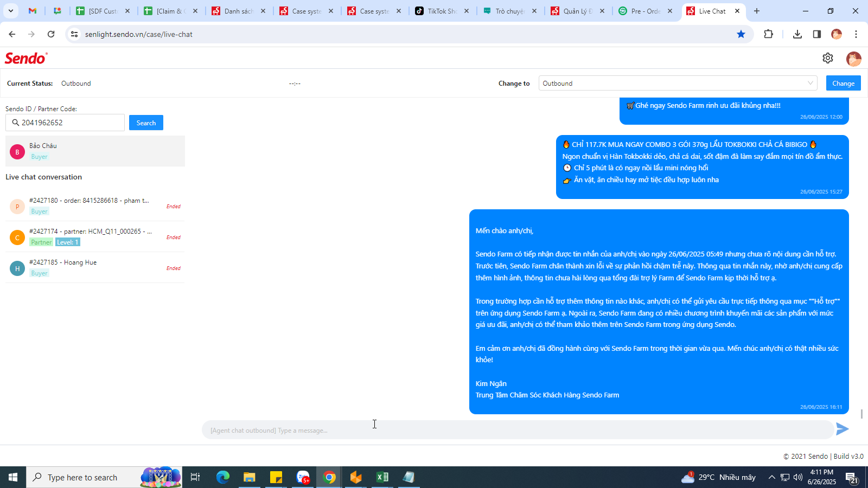The image size is (868, 488).
Task: Switch to the Quản Lý tab
Action: (578, 11)
